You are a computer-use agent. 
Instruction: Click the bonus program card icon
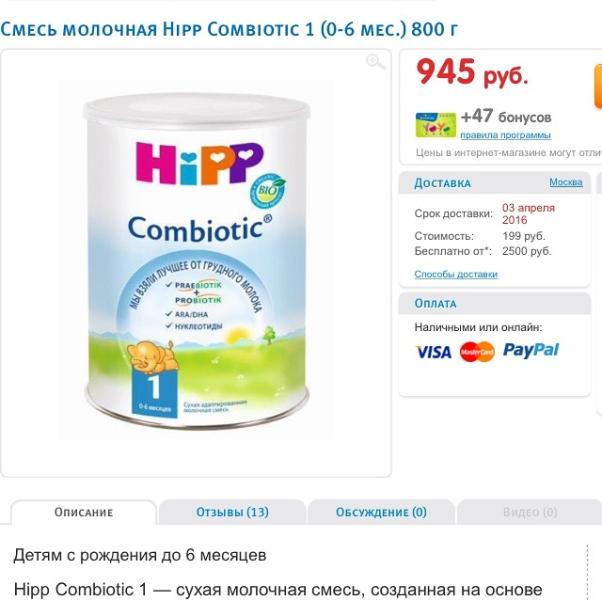(x=436, y=125)
